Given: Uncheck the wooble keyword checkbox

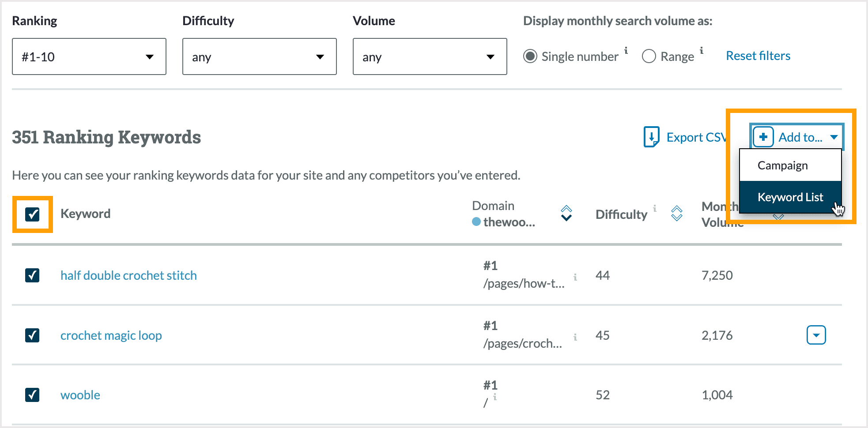Looking at the screenshot, I should 32,395.
